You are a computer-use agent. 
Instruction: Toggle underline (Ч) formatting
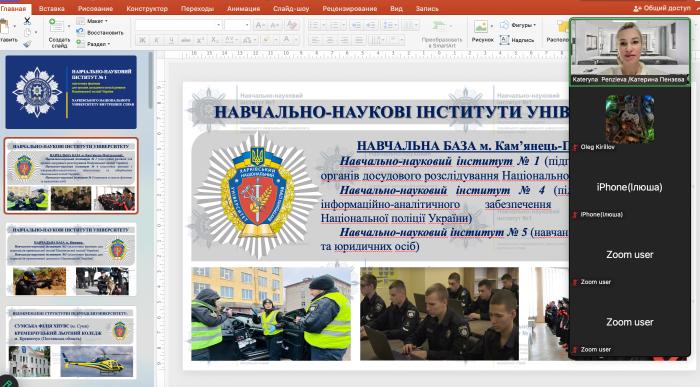pyautogui.click(x=171, y=40)
